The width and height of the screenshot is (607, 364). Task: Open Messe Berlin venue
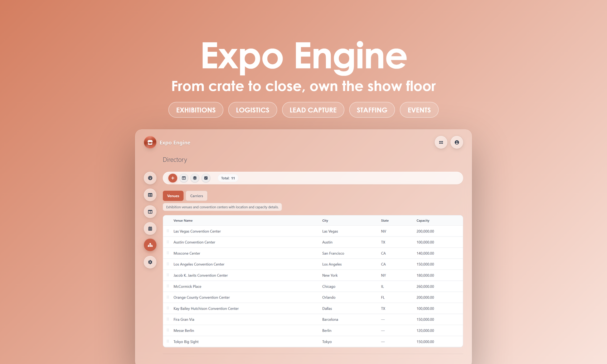[x=184, y=331]
